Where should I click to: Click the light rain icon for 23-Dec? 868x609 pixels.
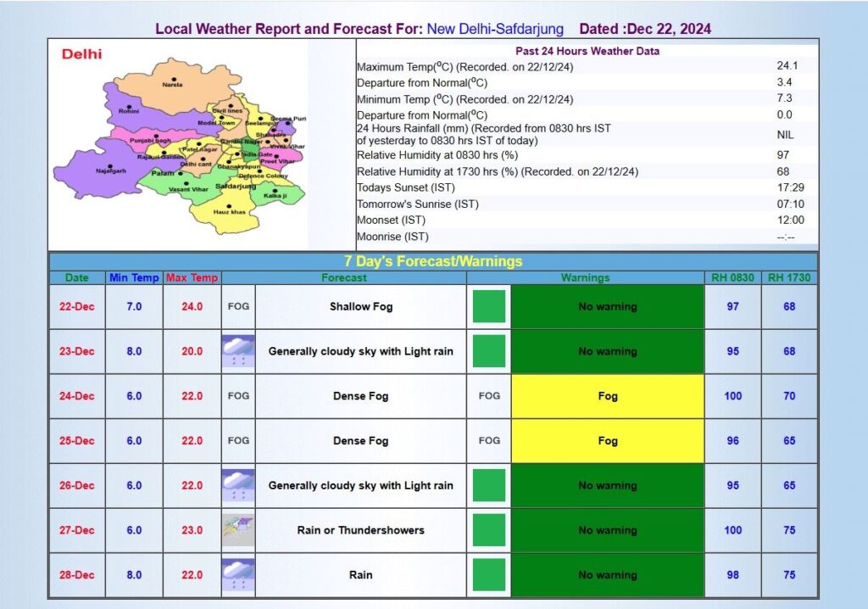pos(238,351)
